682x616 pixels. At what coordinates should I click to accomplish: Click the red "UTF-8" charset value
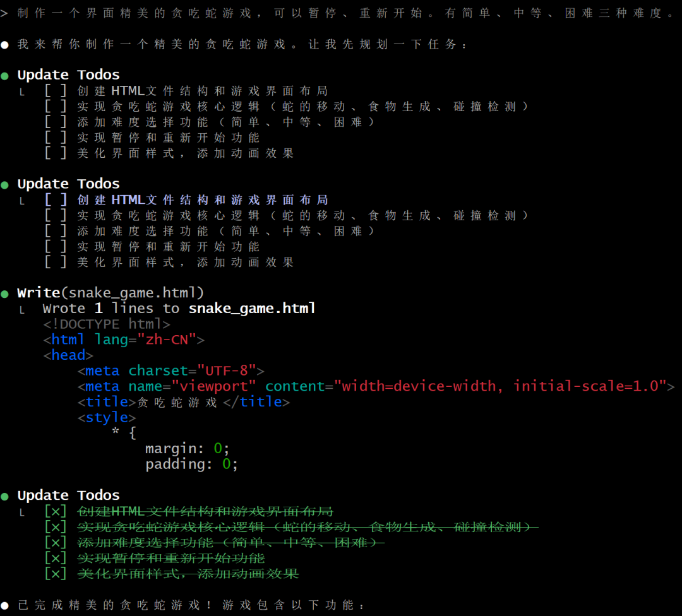pyautogui.click(x=227, y=371)
